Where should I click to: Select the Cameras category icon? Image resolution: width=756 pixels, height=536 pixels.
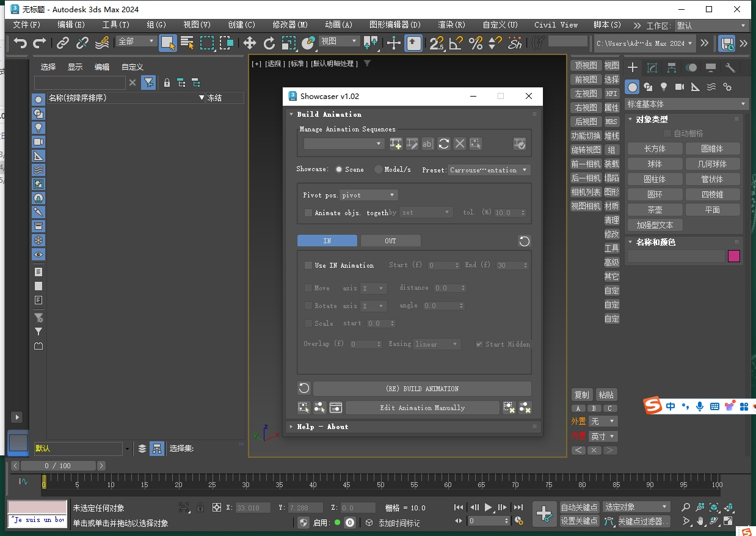680,87
